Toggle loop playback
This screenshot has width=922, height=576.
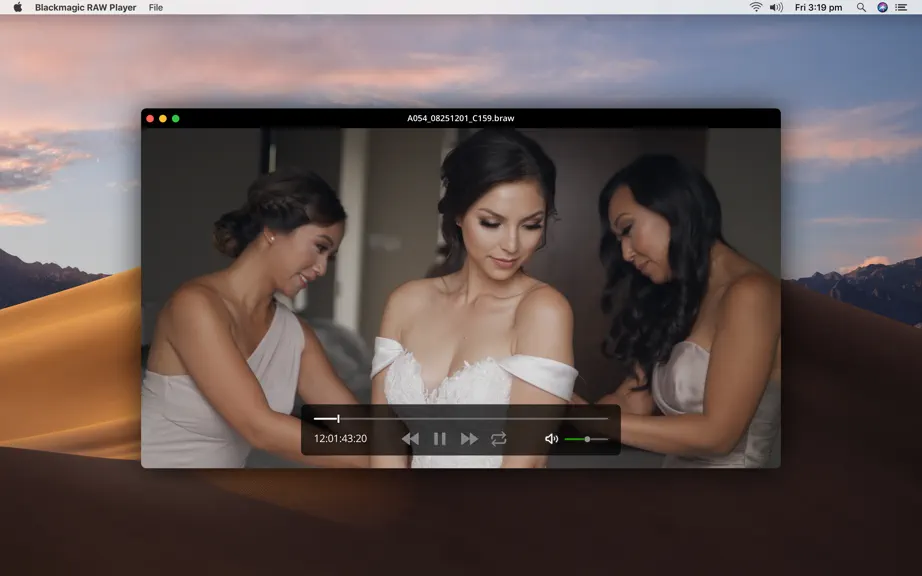(499, 438)
